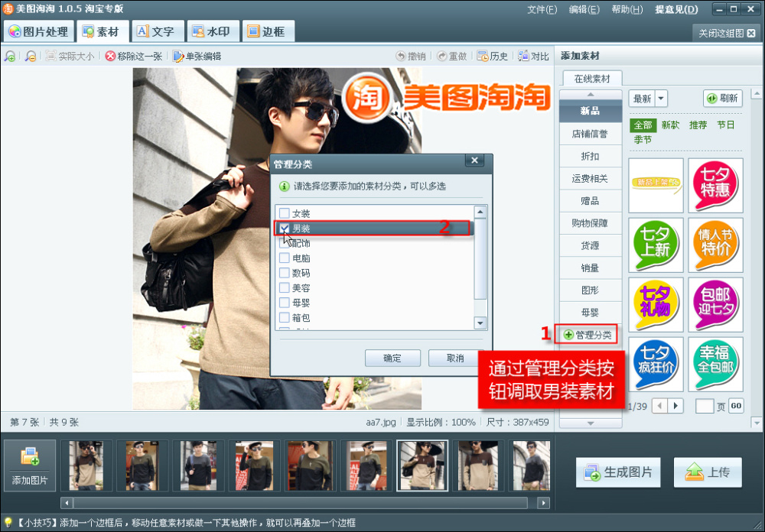Viewport: 765px width, 532px height.
Task: Switch to the 图片处理 tab
Action: click(x=38, y=31)
